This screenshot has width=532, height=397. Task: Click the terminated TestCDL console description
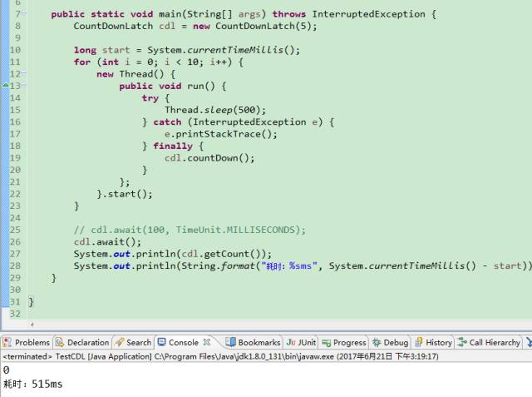(220, 356)
